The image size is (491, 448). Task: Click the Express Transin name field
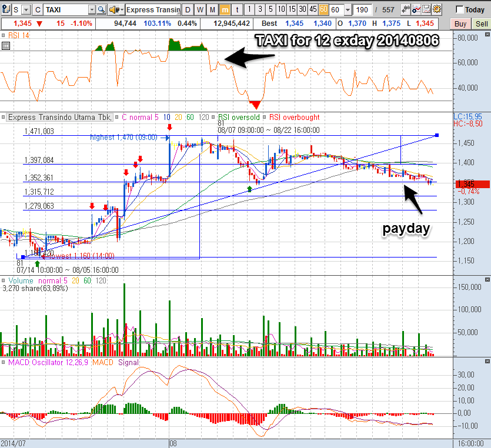pos(153,10)
